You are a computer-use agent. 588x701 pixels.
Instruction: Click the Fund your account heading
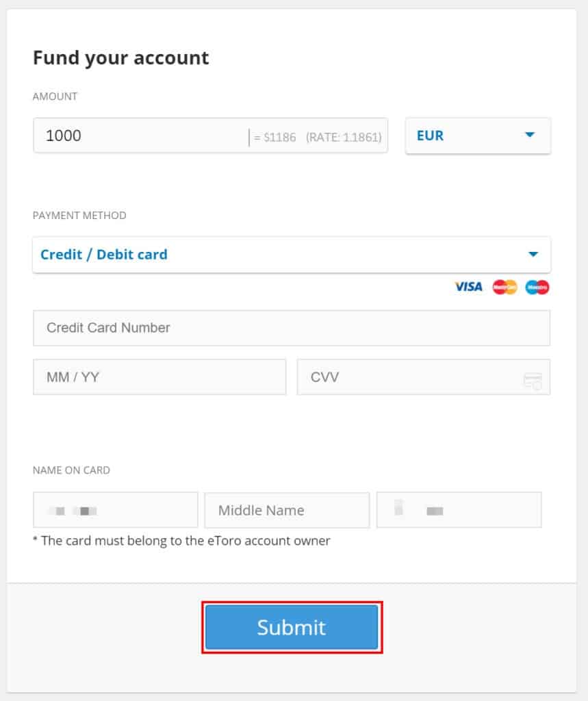(120, 58)
